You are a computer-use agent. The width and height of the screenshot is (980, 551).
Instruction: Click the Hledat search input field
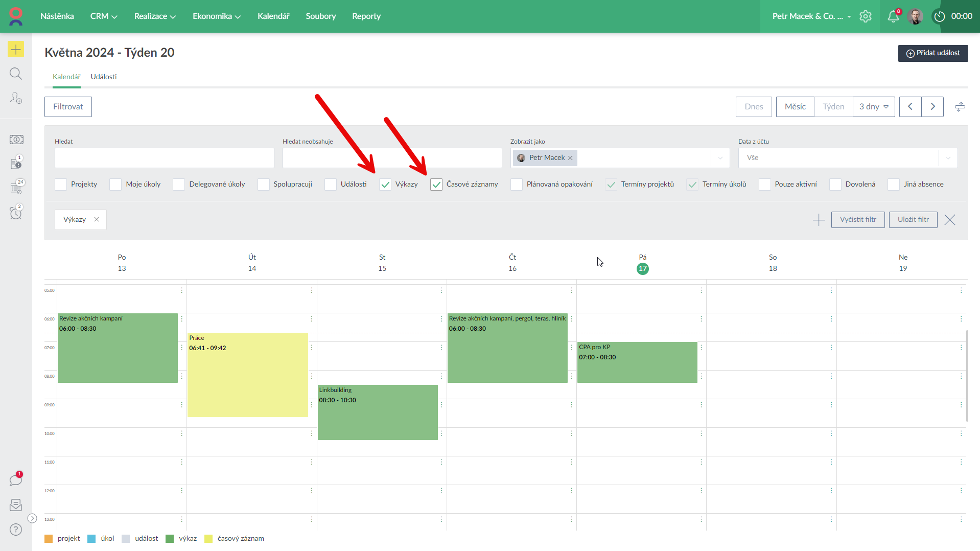coord(164,158)
